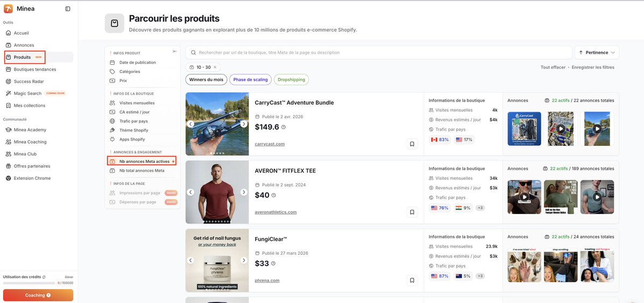Click Gérer credits link
The height and width of the screenshot is (303, 644).
pyautogui.click(x=69, y=277)
